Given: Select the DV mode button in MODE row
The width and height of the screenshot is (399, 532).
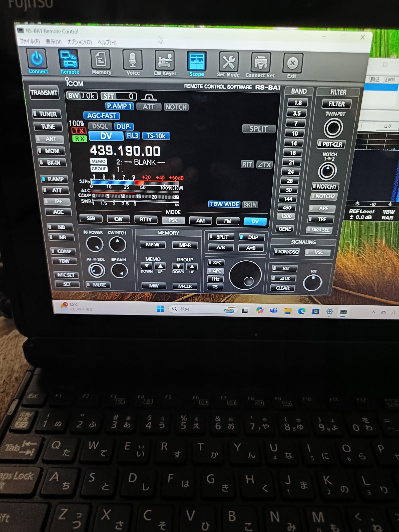Looking at the screenshot, I should (x=255, y=221).
